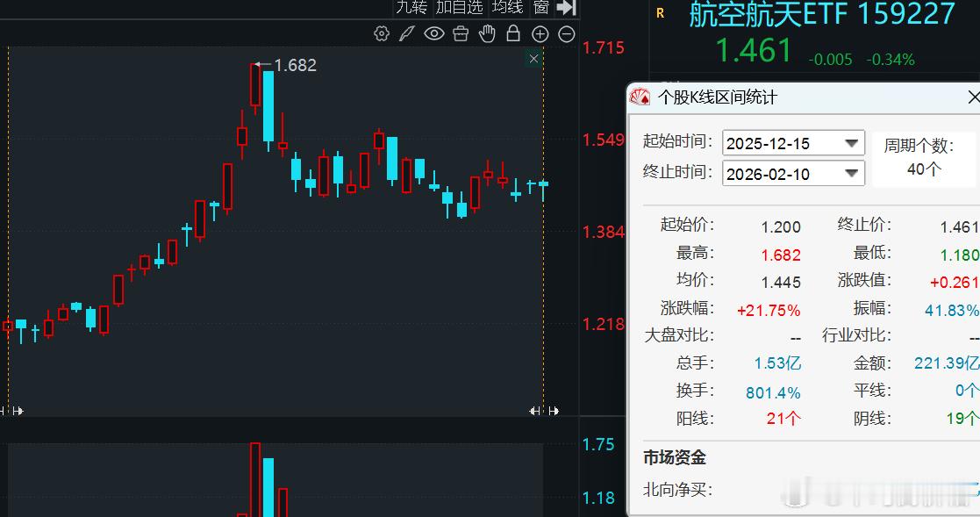The width and height of the screenshot is (980, 517).
Task: Select the pen drawing tool
Action: point(405,33)
